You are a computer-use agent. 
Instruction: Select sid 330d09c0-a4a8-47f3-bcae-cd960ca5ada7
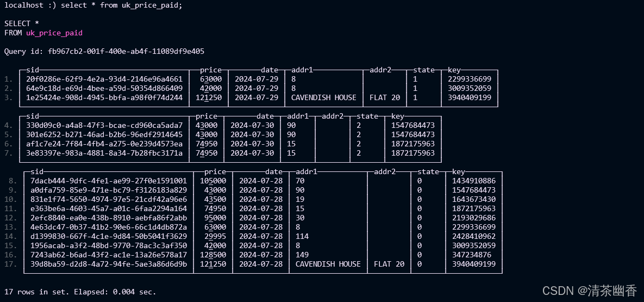104,125
